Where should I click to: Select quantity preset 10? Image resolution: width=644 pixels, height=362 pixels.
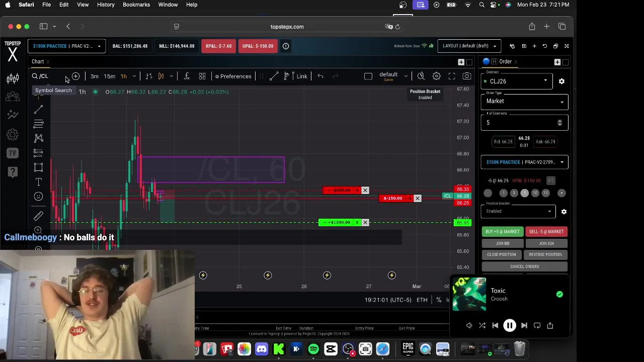click(x=535, y=193)
